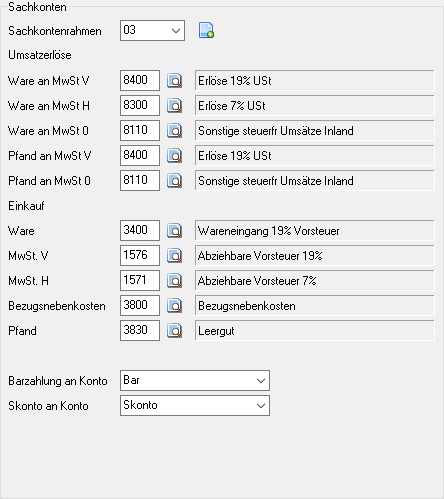
Task: Click the new Sachkontenrahmen document icon
Action: tap(206, 30)
